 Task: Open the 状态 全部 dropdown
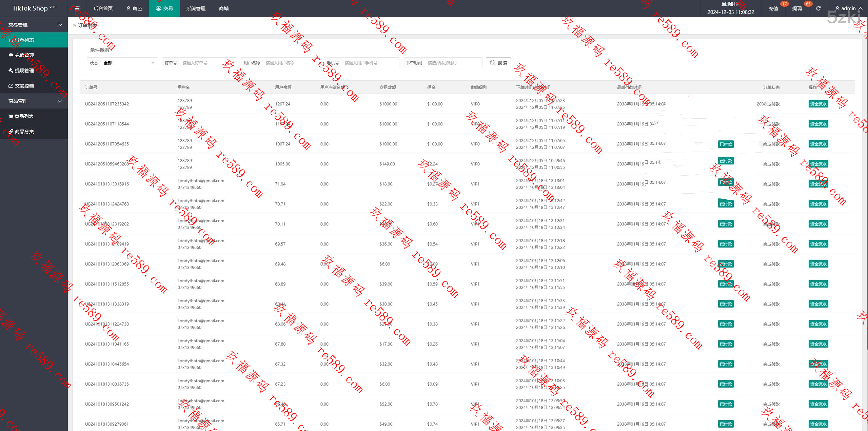[x=129, y=63]
